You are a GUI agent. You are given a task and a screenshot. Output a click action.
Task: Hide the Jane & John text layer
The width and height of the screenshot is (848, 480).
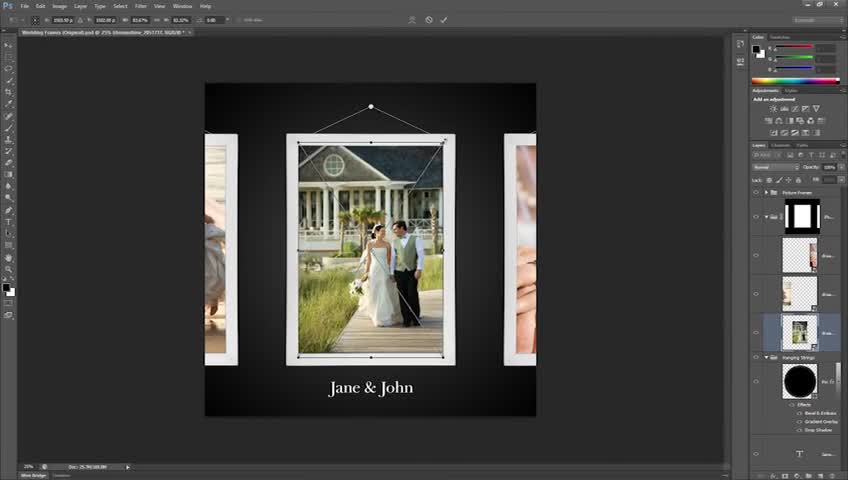pos(756,455)
